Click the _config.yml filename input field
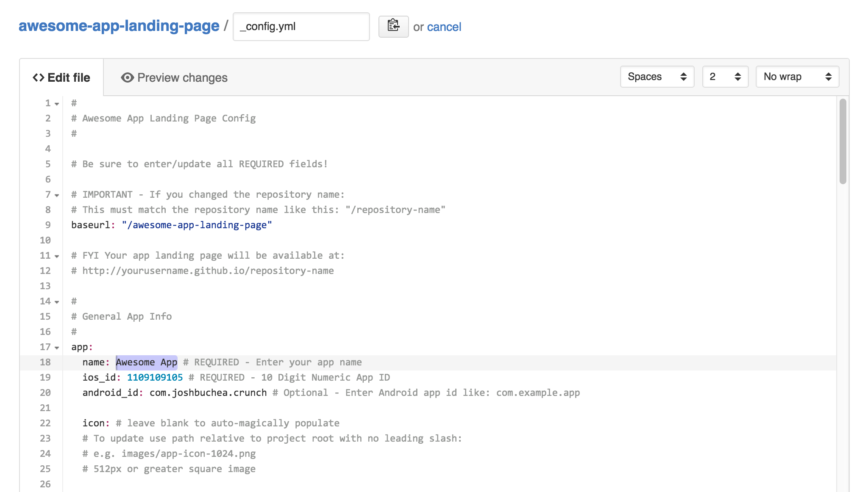868x492 pixels. [301, 27]
